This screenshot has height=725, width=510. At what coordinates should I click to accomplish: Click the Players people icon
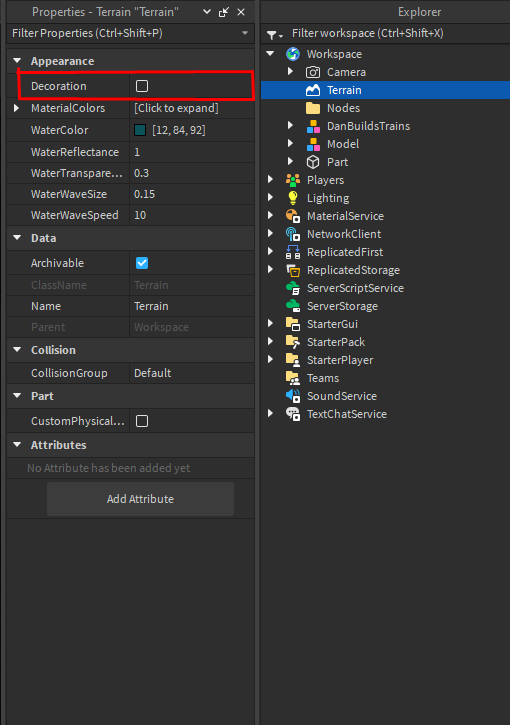point(293,180)
